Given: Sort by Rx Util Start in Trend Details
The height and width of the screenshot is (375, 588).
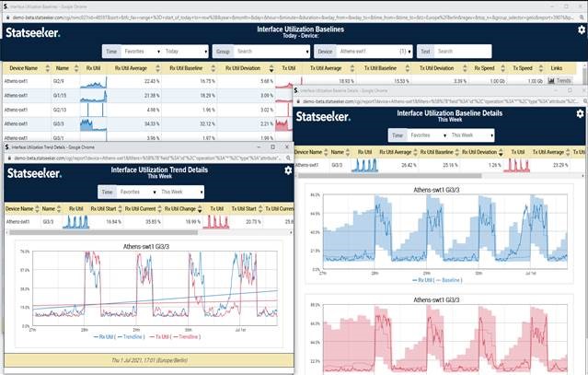Looking at the screenshot, I should tap(120, 209).
